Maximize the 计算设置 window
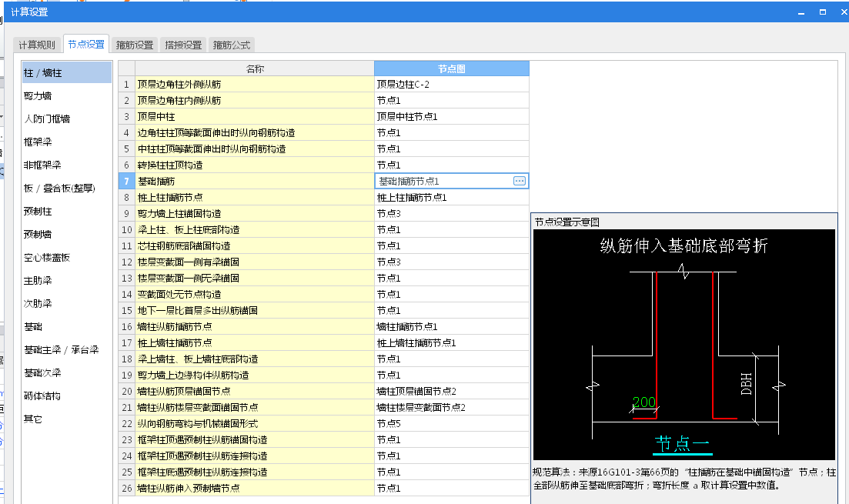 pos(823,12)
